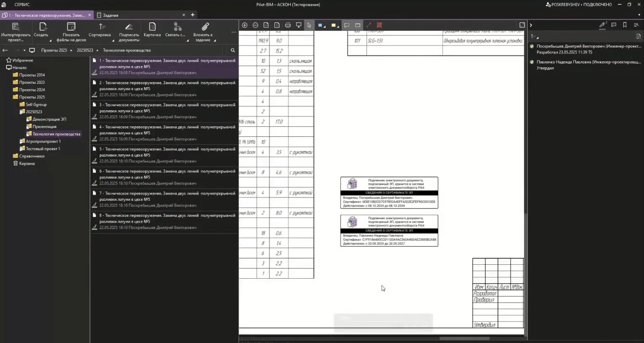Click Проекты 2025 in breadcrumb path

click(54, 50)
